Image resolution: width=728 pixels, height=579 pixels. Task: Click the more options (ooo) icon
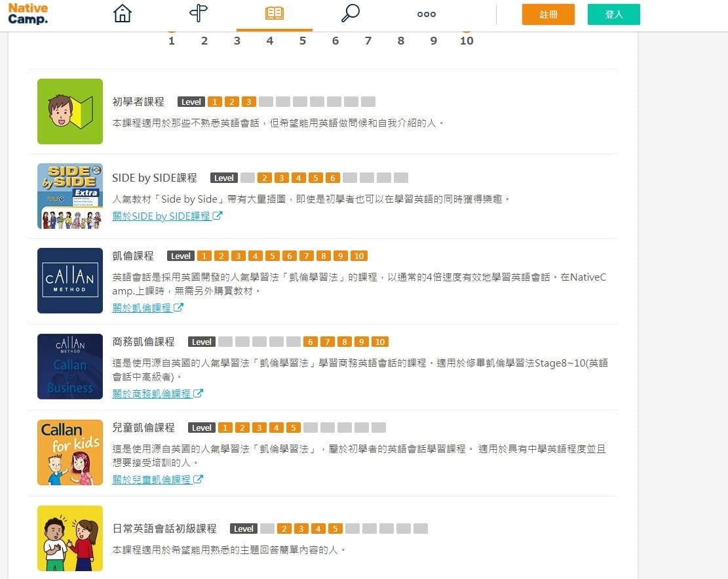[x=426, y=13]
